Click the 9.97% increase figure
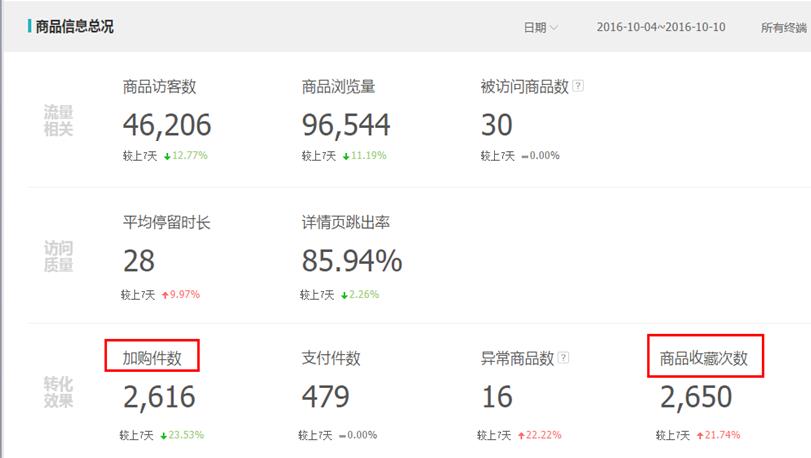Image resolution: width=811 pixels, height=458 pixels. [x=185, y=294]
